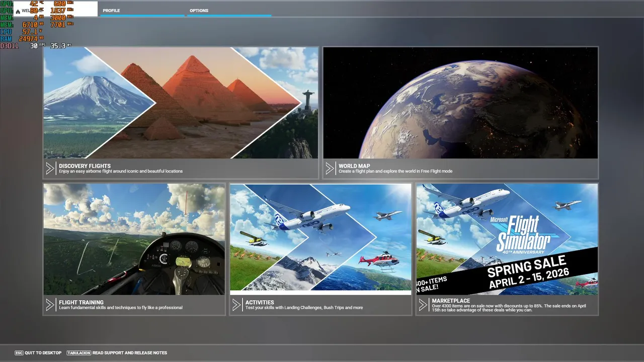
Task: Click the arrow icon beside Flight Training
Action: [x=50, y=305]
